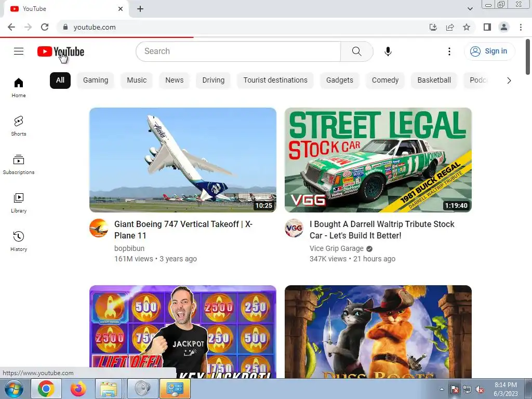Viewport: 532px width, 399px height.
Task: Click the speaker app in taskbar
Action: [142, 389]
